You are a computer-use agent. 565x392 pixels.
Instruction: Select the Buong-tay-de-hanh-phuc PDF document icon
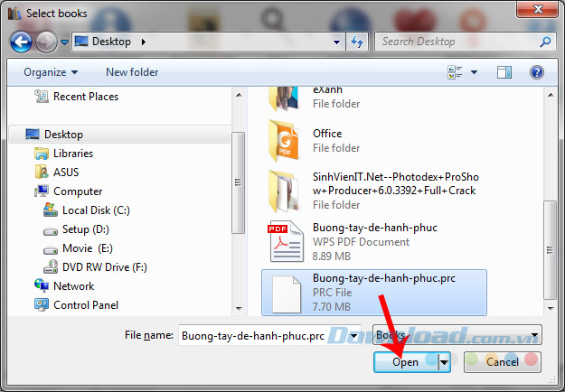(x=284, y=242)
